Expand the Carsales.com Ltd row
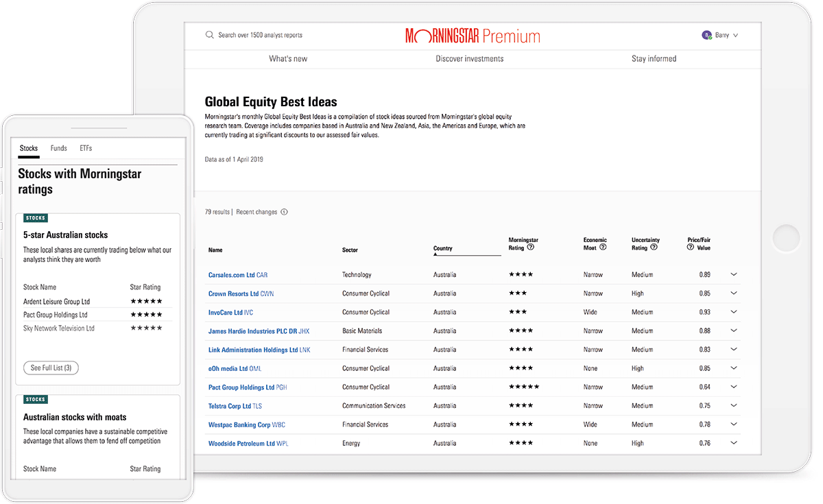Image resolution: width=823 pixels, height=504 pixels. click(734, 274)
